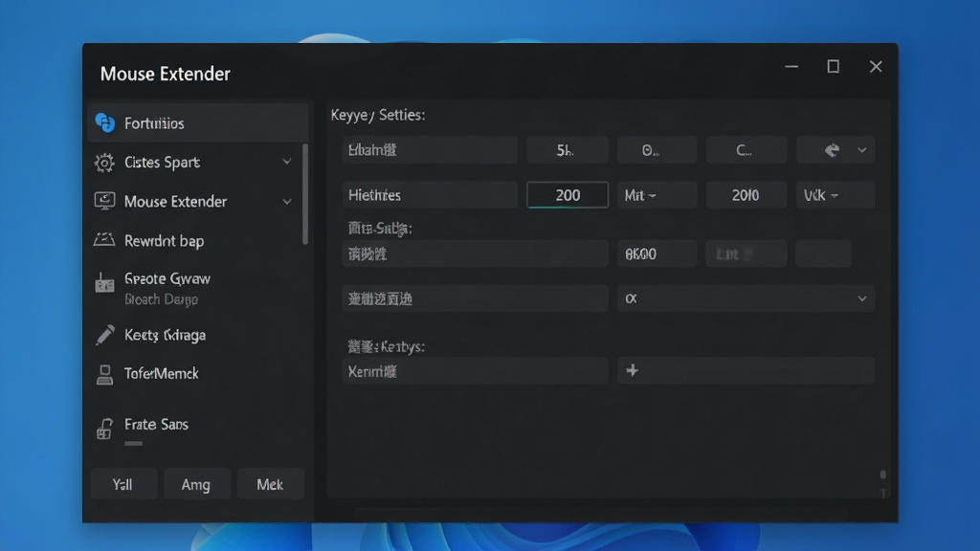Click the icon beside Greote Gwaw
The width and height of the screenshot is (980, 551).
tap(104, 283)
